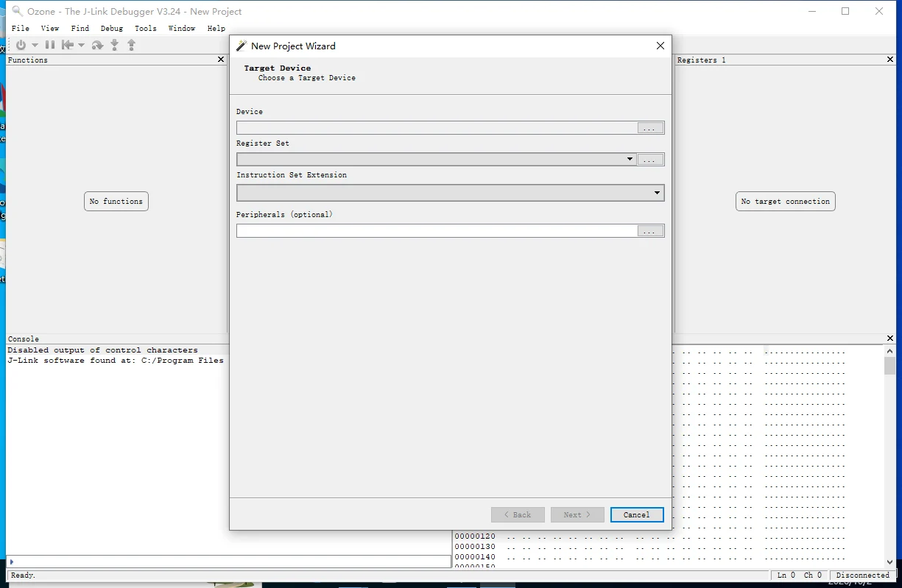Click the Cancel button in the wizard
This screenshot has height=588, width=902.
click(x=637, y=515)
